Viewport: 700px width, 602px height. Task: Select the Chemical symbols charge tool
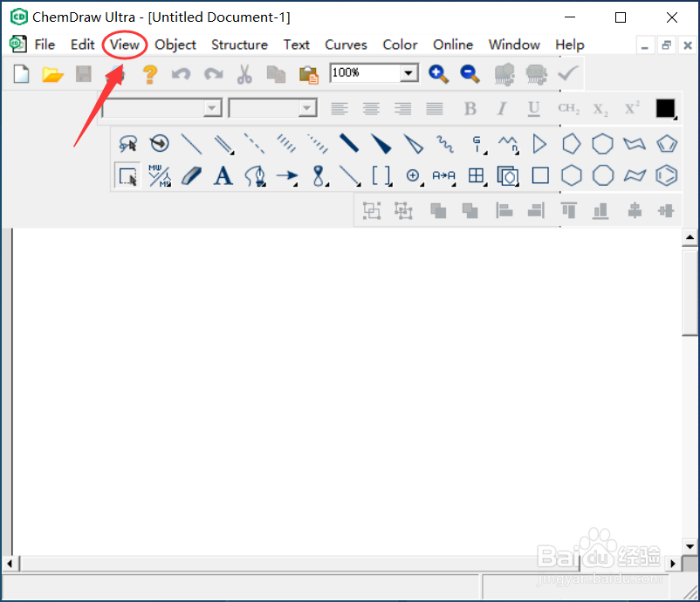pos(414,176)
